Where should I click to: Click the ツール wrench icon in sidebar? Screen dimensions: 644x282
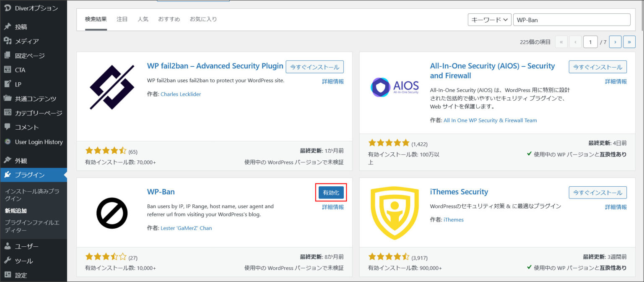8,261
